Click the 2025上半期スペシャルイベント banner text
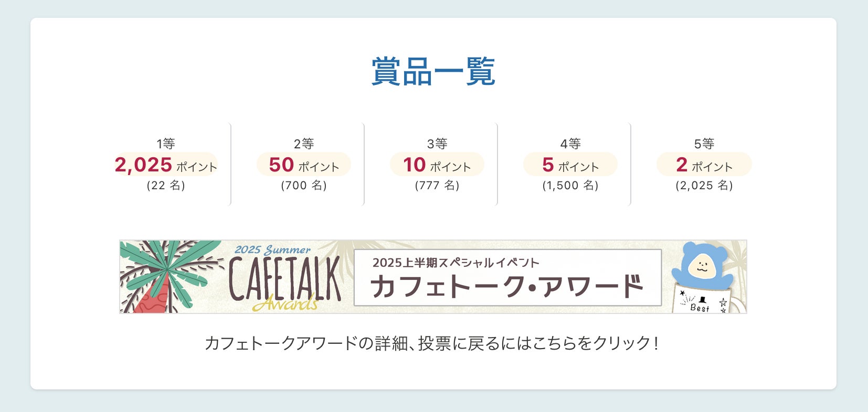 [456, 263]
